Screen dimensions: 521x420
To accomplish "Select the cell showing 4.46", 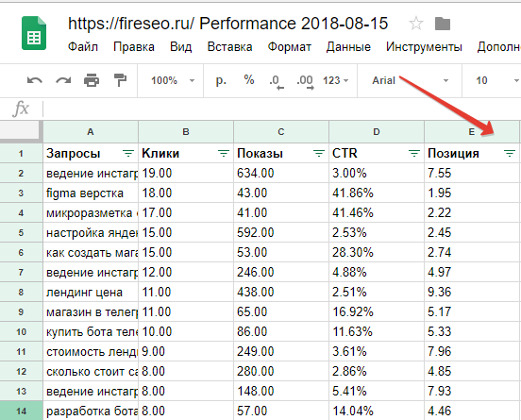I will (x=472, y=411).
